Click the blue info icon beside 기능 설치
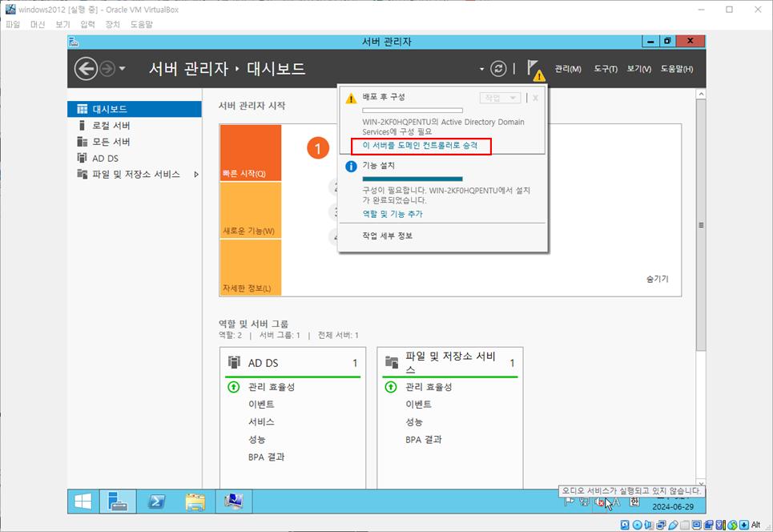The width and height of the screenshot is (773, 532). click(x=351, y=167)
